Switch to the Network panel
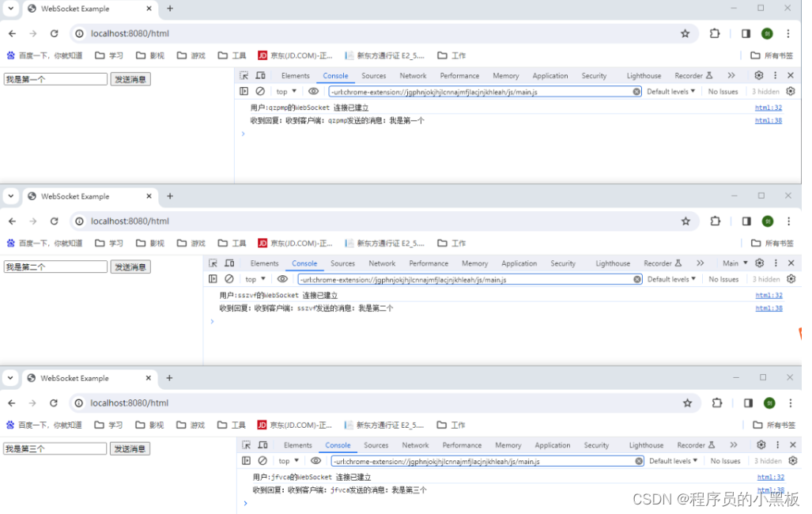The image size is (812, 514). coord(413,75)
